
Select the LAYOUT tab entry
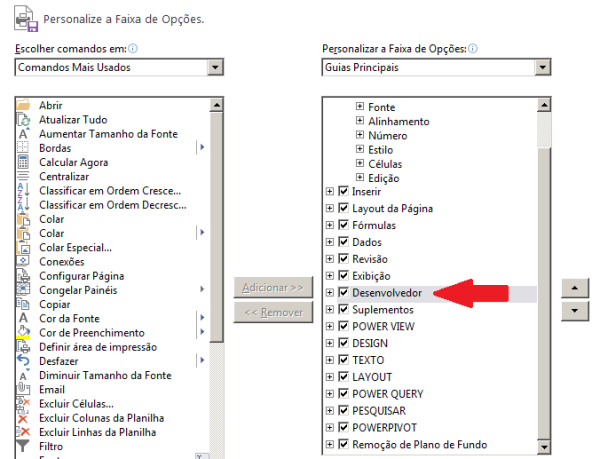click(372, 377)
